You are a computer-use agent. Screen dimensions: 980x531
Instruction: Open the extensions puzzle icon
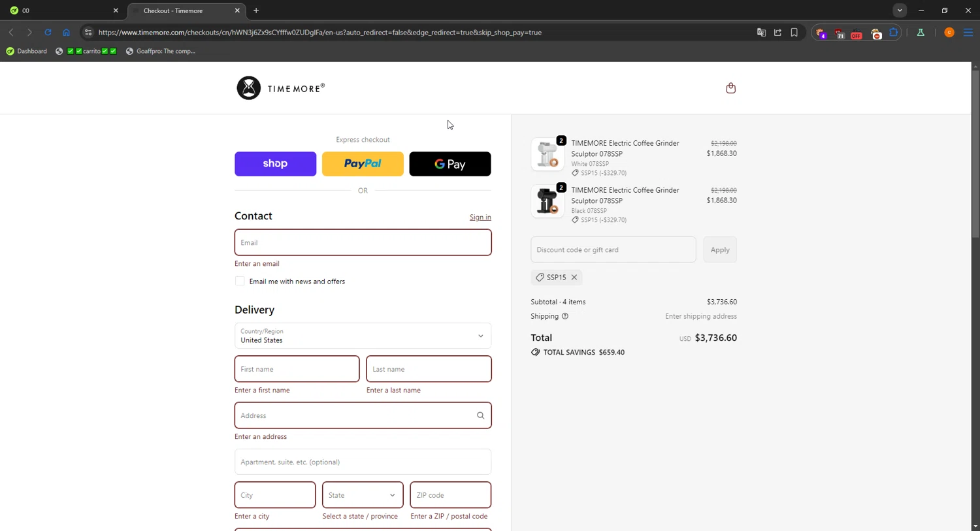tap(894, 32)
